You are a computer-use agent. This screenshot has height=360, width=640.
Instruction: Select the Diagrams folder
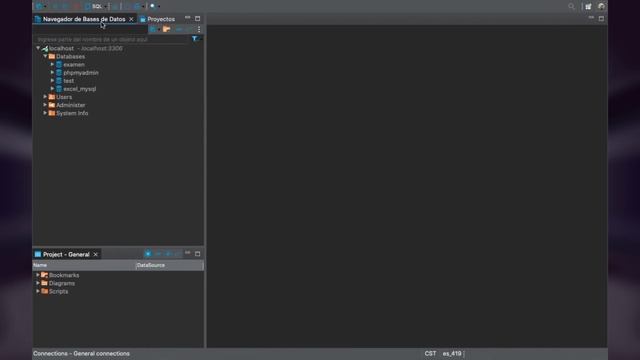pyautogui.click(x=62, y=284)
